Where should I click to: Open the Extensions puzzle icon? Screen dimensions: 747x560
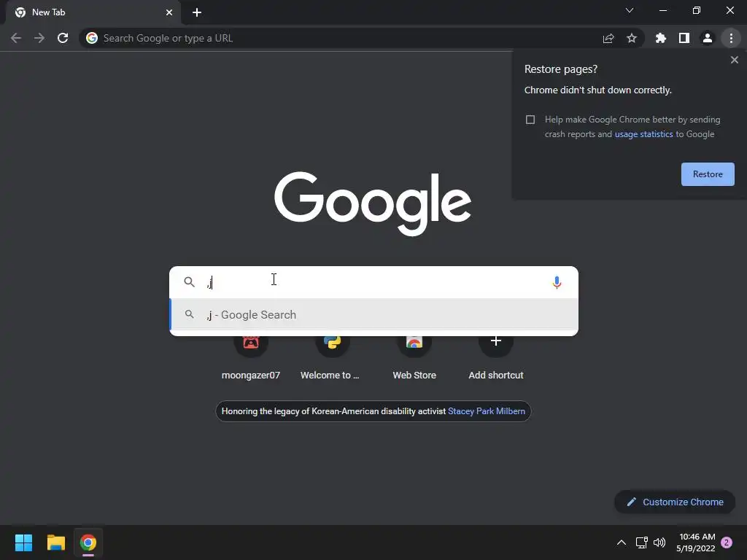[661, 38]
